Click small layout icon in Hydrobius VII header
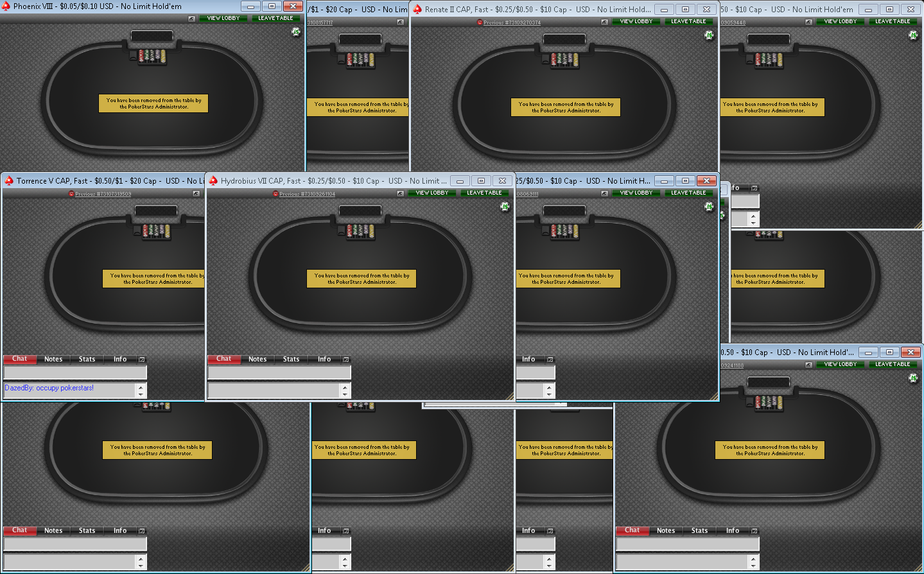 (400, 193)
